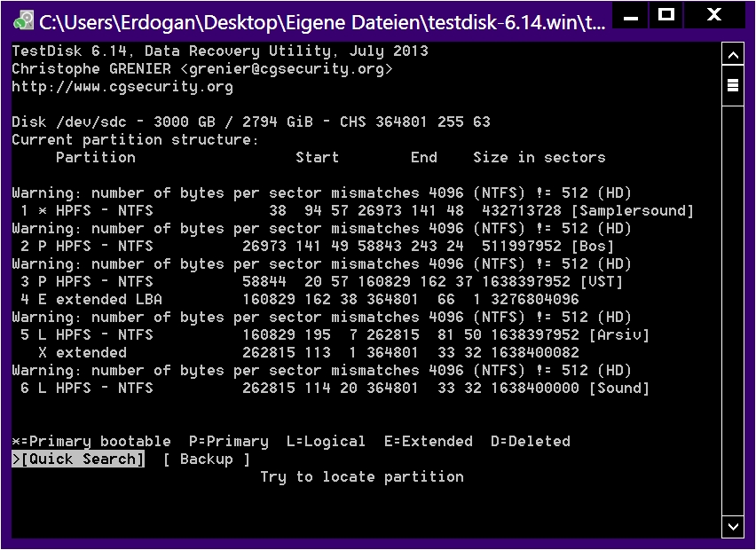The width and height of the screenshot is (756, 550).
Task: Minimize the TestDisk console window
Action: (x=631, y=17)
